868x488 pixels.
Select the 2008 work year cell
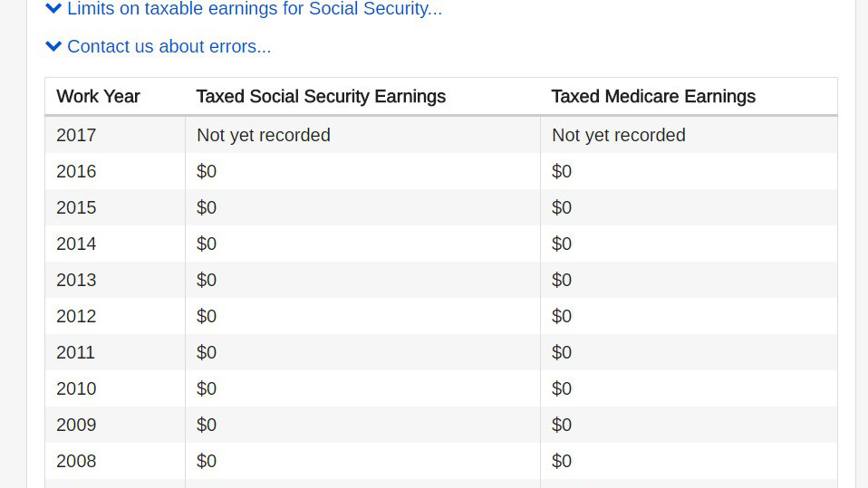click(76, 461)
